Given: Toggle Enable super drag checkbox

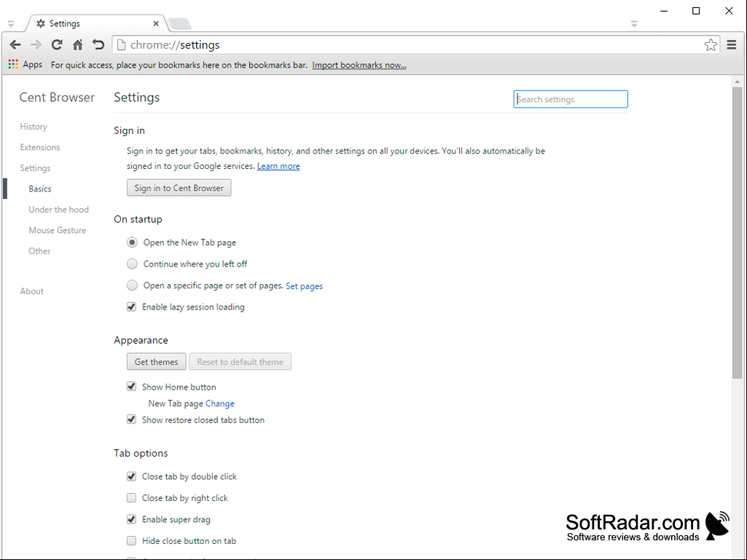Looking at the screenshot, I should click(x=131, y=519).
